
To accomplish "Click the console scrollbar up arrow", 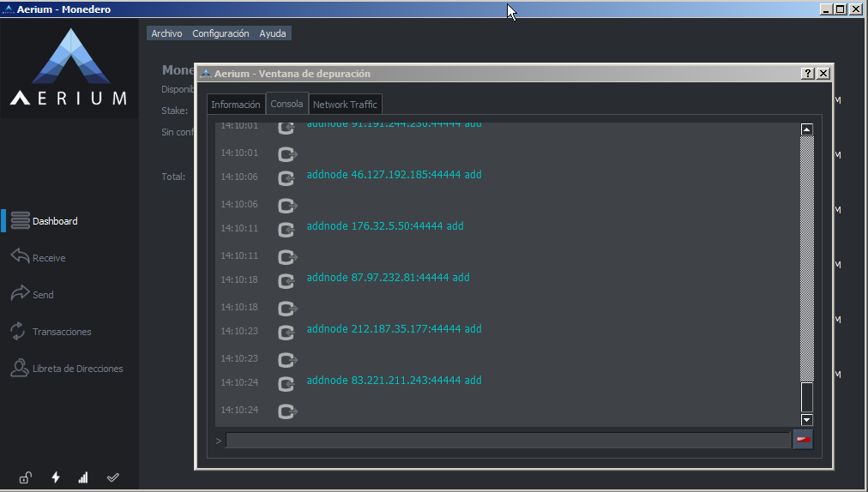I will tap(807, 129).
